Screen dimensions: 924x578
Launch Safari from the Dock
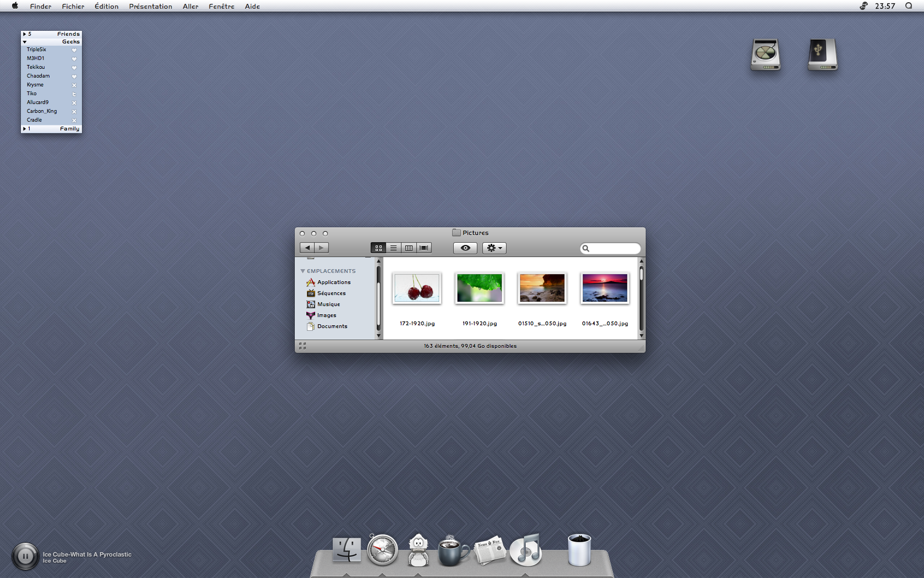tap(383, 550)
